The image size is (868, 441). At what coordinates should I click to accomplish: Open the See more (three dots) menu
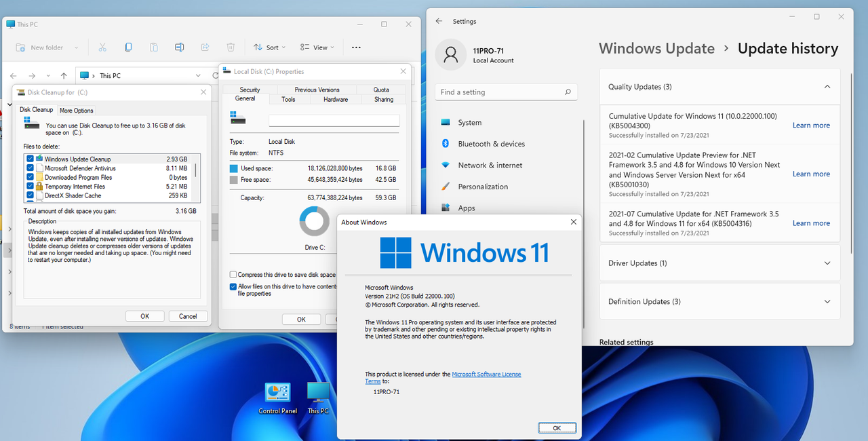click(356, 47)
